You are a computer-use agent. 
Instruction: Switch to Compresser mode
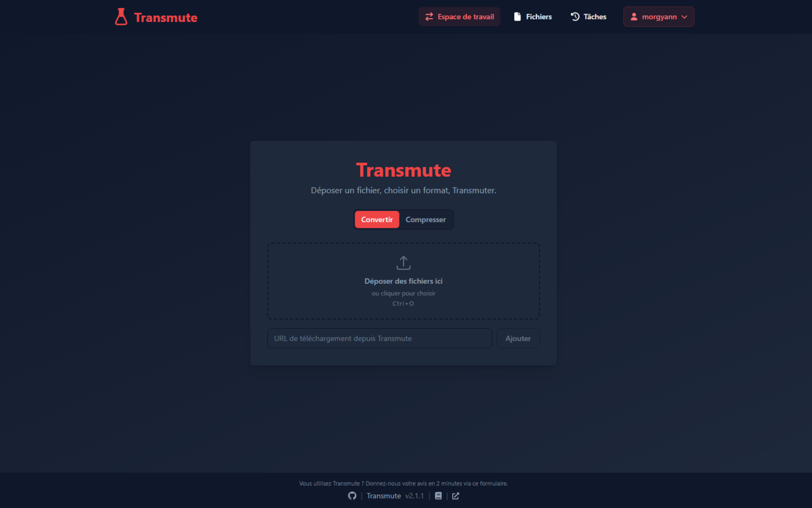425,219
